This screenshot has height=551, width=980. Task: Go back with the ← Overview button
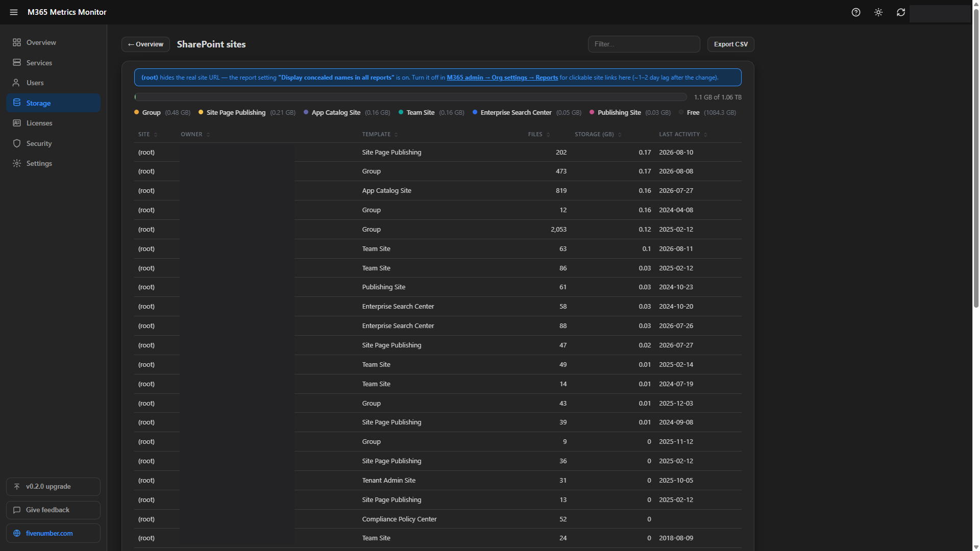point(145,44)
